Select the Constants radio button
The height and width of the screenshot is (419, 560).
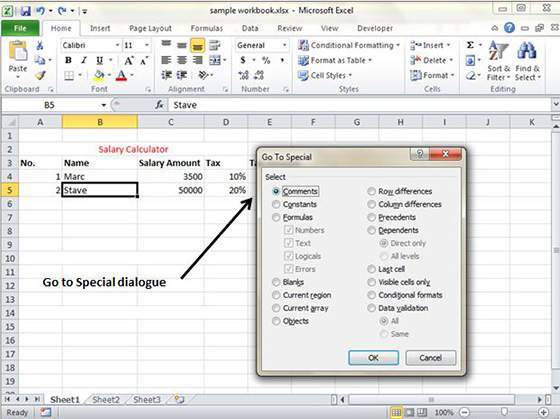coord(276,204)
